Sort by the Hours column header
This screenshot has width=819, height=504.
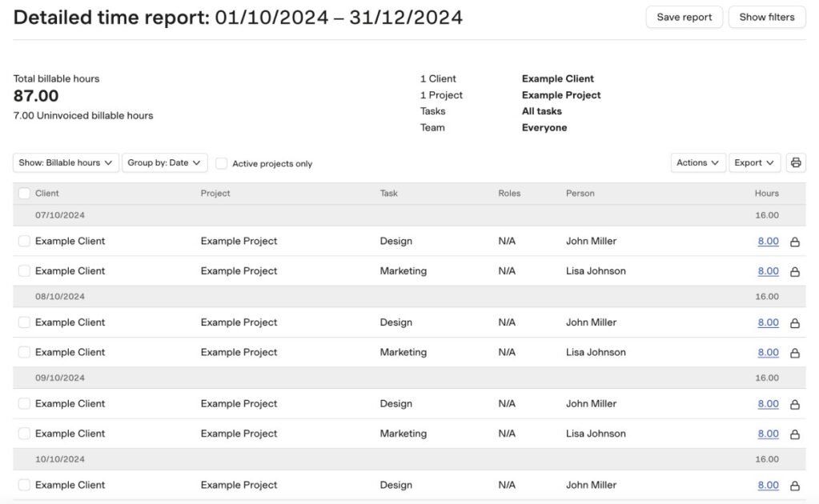[x=766, y=193]
